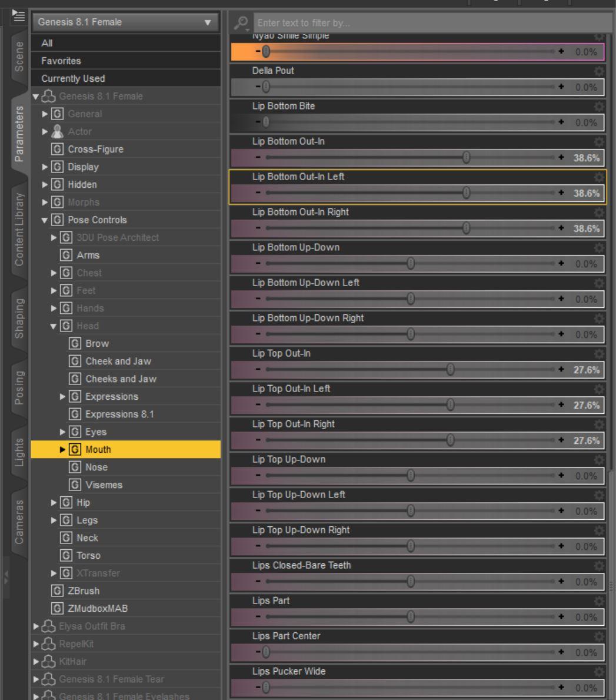Click the minus button on Lip Bottom Out-In
616x700 pixels.
(258, 157)
